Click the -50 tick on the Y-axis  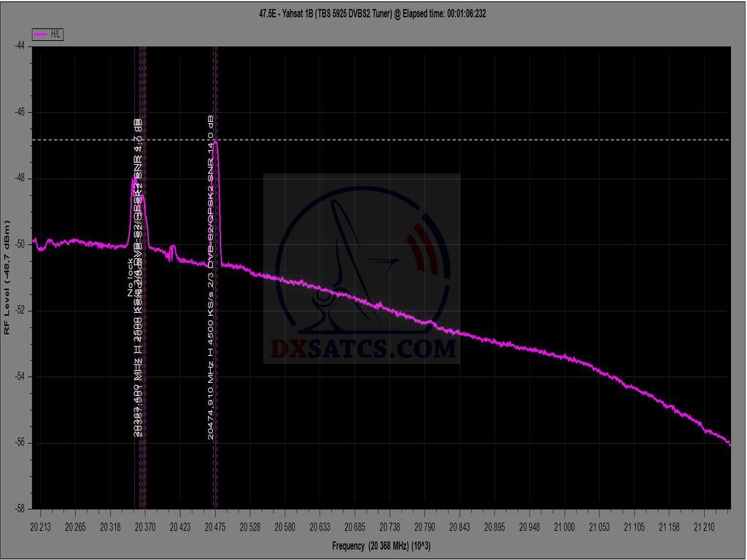(x=20, y=244)
